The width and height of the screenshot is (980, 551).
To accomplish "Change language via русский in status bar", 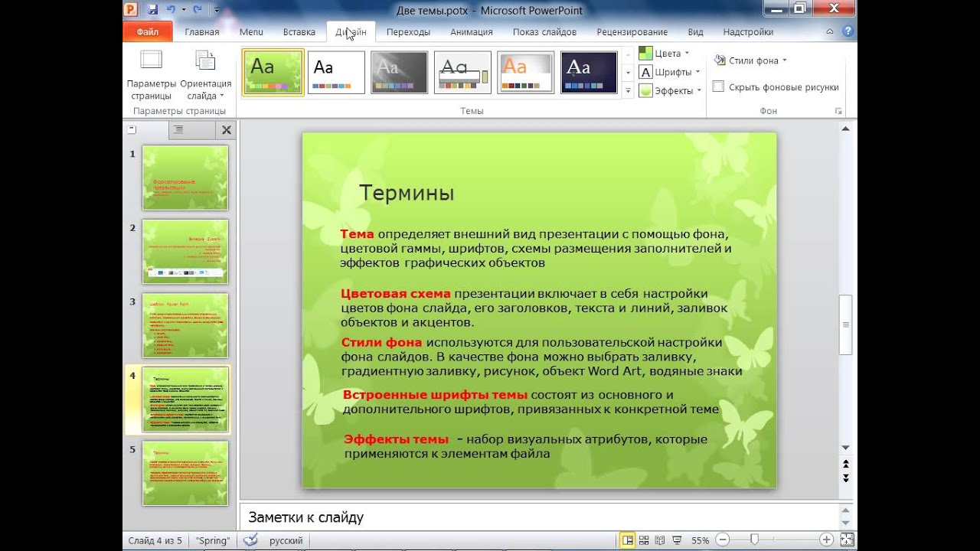I will point(286,540).
